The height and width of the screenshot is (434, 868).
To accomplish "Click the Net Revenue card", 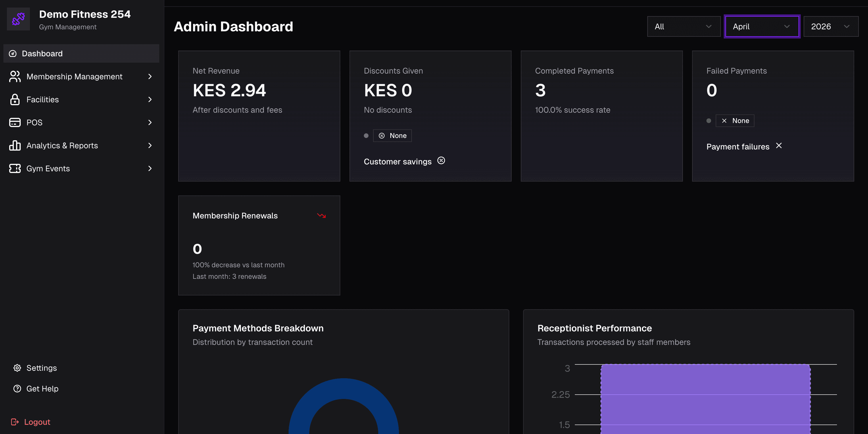I will [259, 116].
